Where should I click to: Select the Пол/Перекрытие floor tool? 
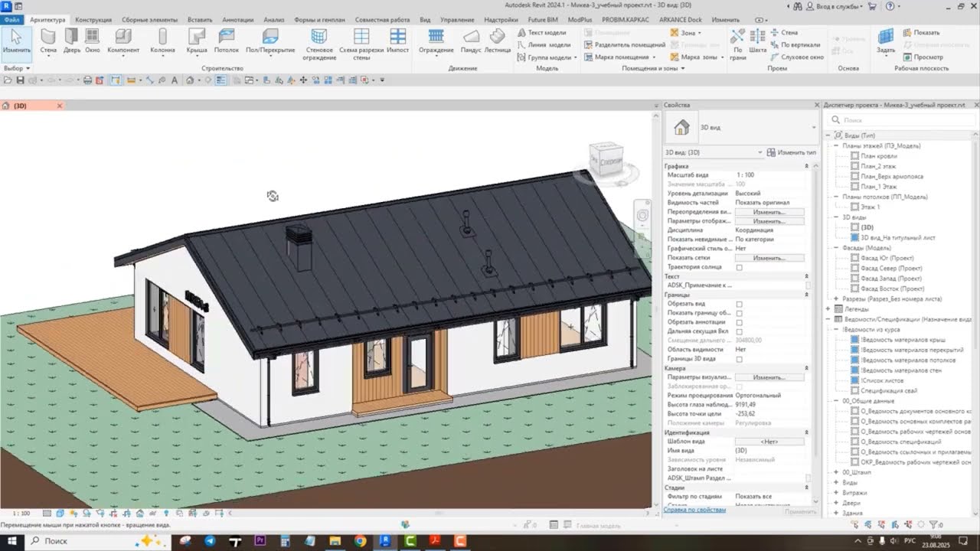[270, 41]
